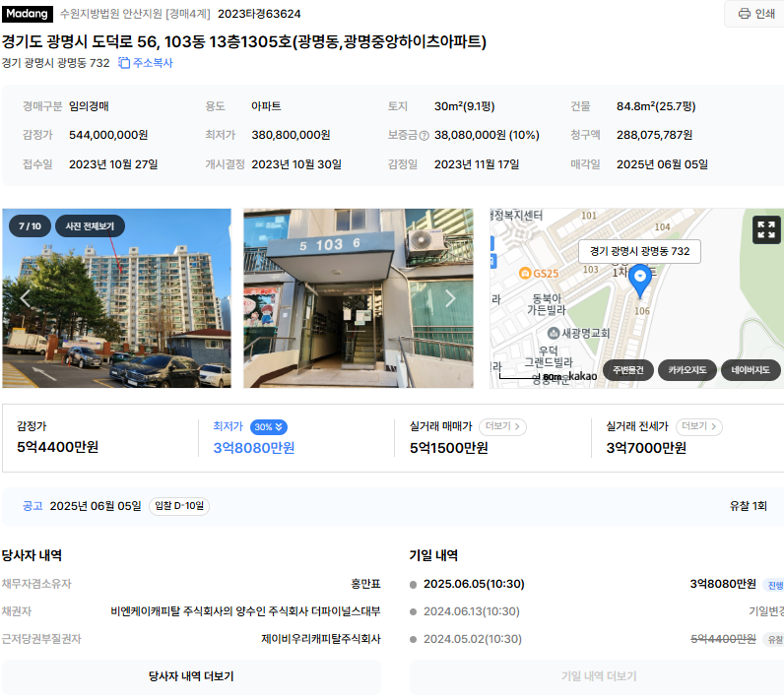The image size is (784, 700).
Task: Click the 공고 label
Action: tap(33, 506)
